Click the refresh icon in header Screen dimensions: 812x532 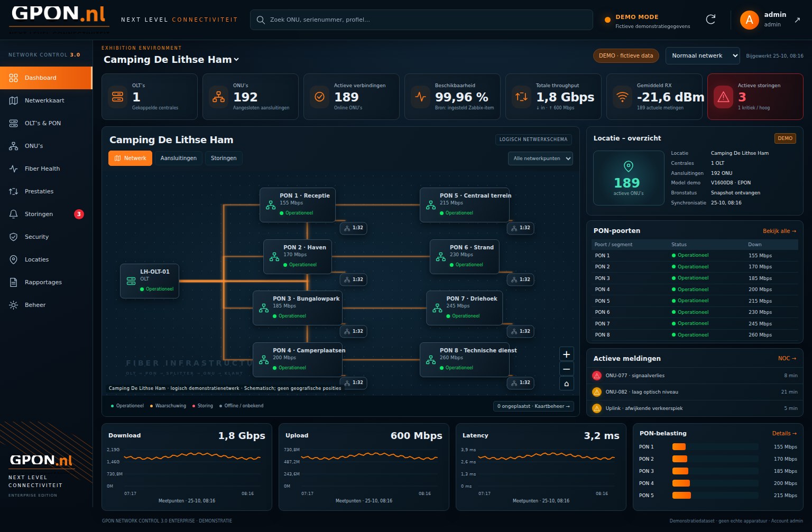711,20
